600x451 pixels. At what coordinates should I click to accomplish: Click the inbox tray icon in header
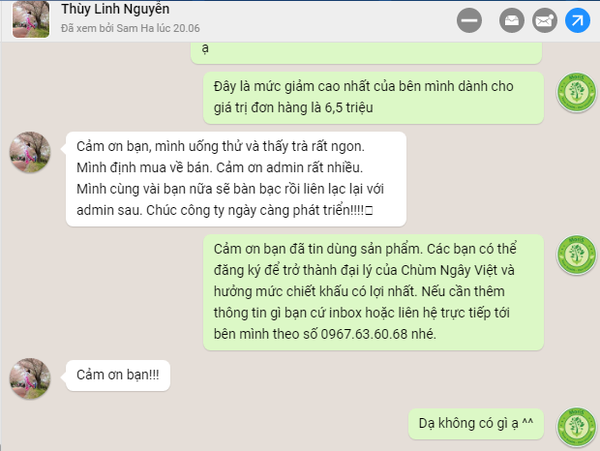coord(512,20)
